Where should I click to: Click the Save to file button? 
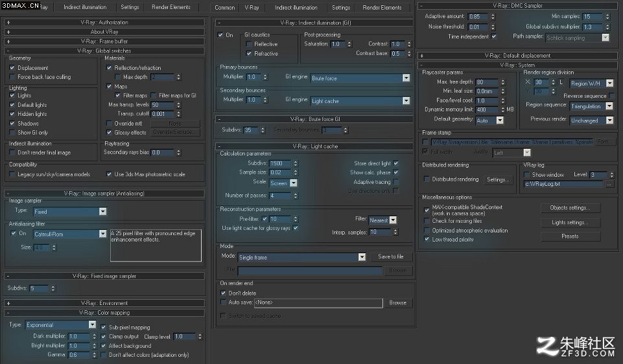tap(390, 257)
